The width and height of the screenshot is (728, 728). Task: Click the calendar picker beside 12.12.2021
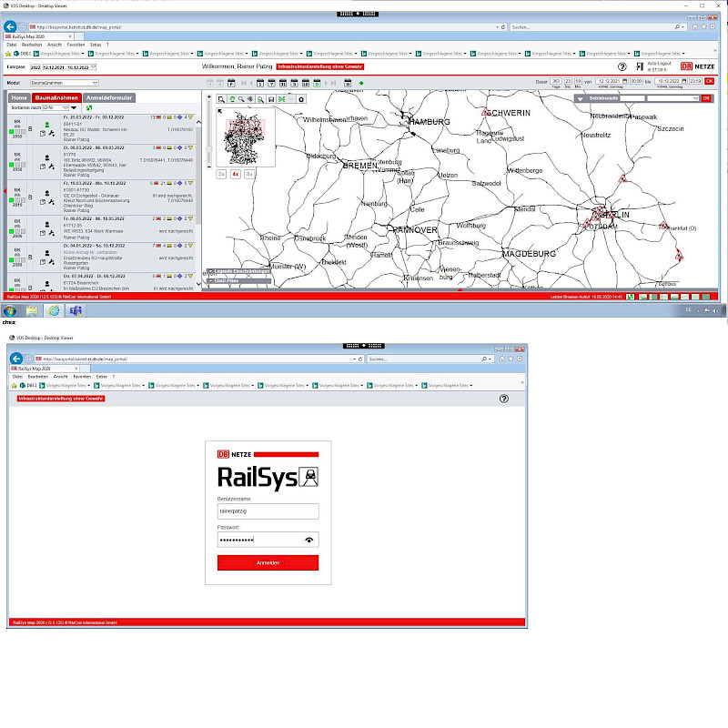(x=624, y=81)
